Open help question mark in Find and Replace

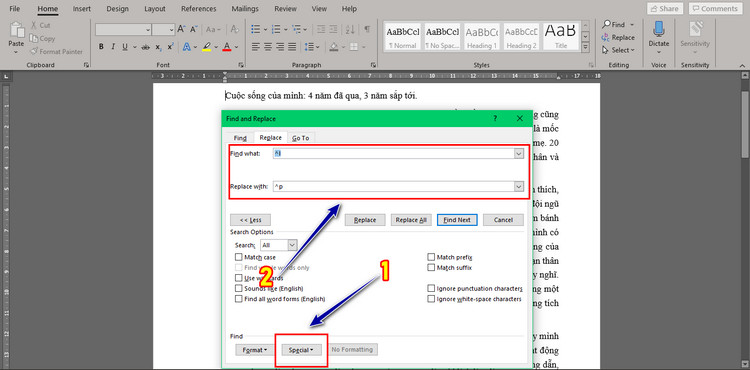[495, 119]
